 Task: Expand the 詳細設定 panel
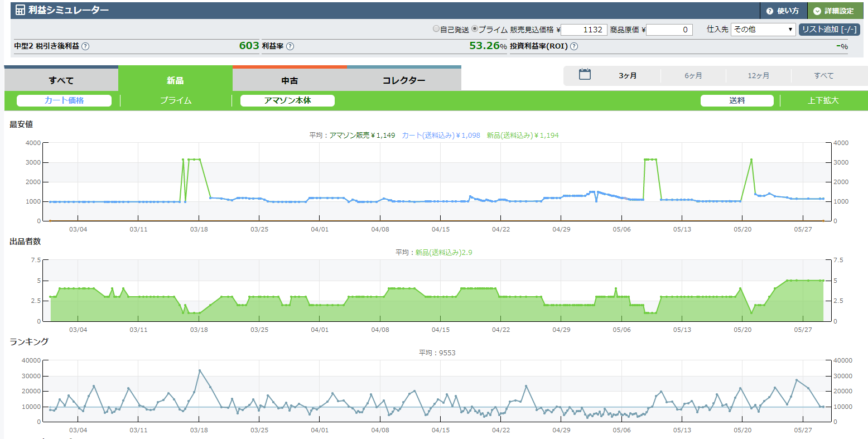tap(833, 11)
